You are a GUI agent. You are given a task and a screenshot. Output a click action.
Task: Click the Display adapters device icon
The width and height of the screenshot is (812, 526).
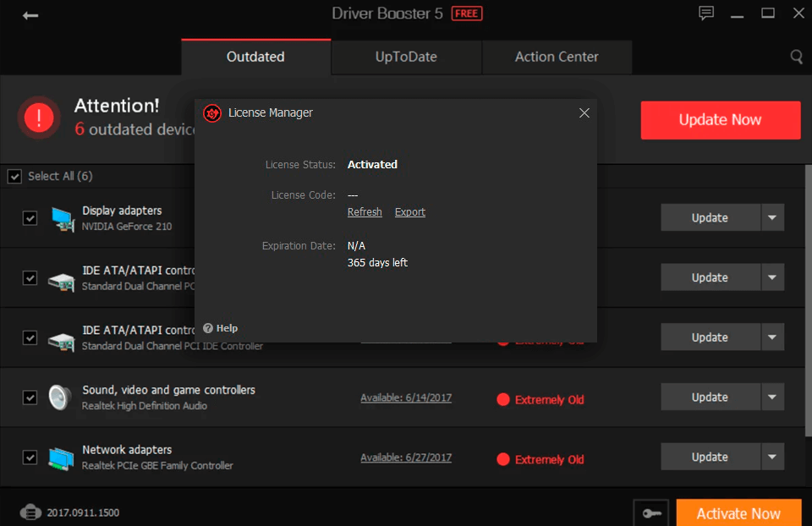(x=62, y=218)
